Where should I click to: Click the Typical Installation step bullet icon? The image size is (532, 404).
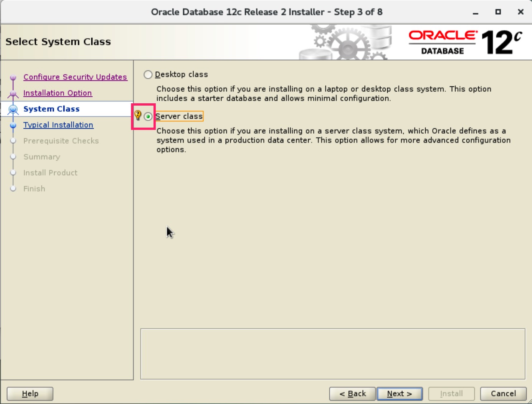(13, 125)
